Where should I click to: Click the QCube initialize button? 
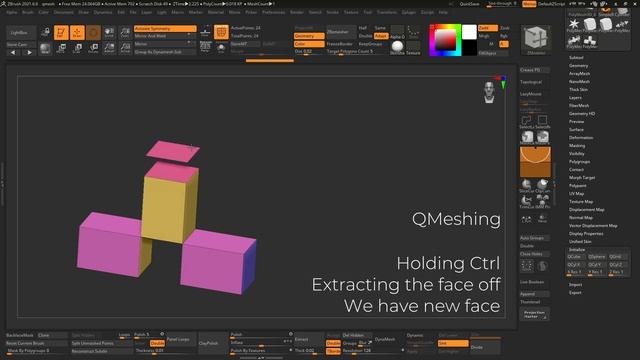575,257
